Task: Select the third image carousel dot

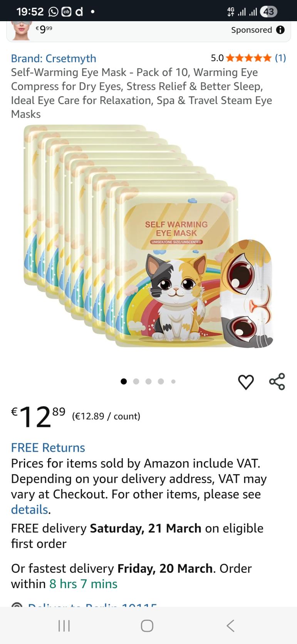Action: tap(148, 382)
